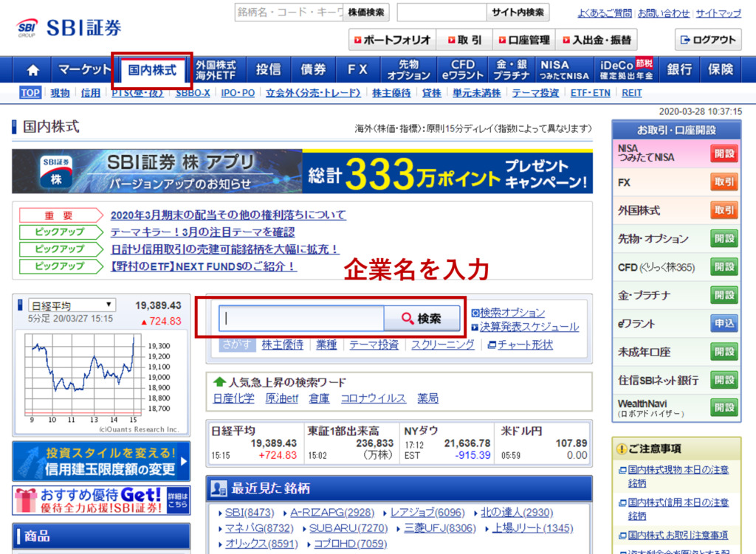Click the ログアウト button

[x=708, y=40]
